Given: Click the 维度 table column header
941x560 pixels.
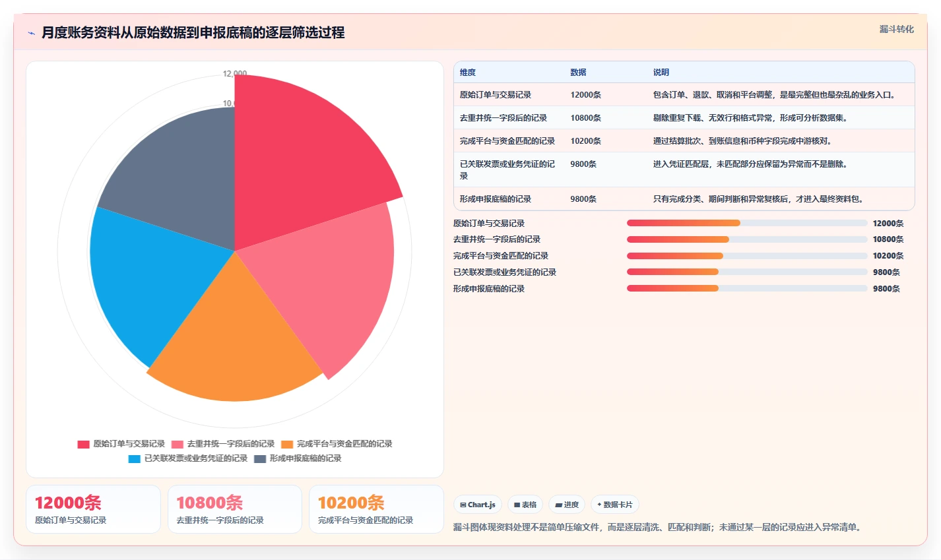Looking at the screenshot, I should click(x=468, y=73).
